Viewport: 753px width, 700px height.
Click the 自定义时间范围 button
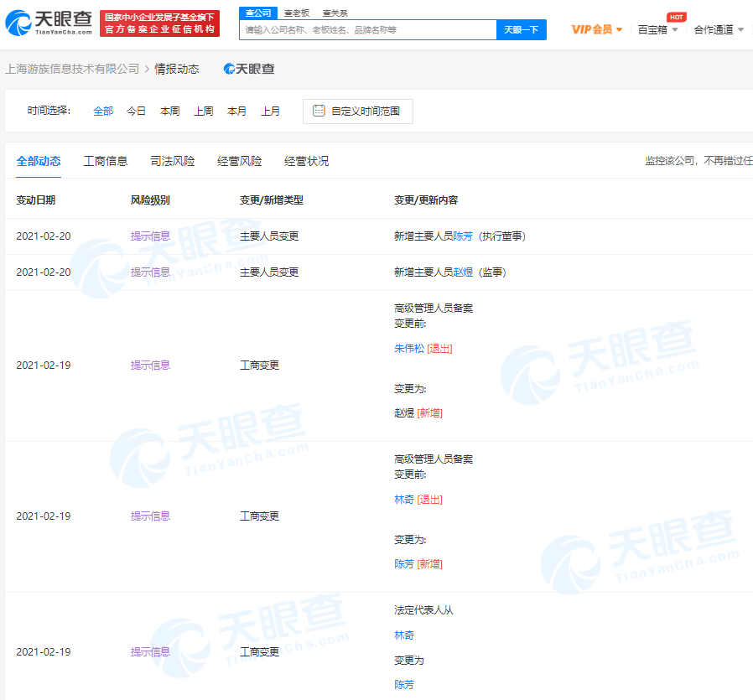click(x=358, y=111)
